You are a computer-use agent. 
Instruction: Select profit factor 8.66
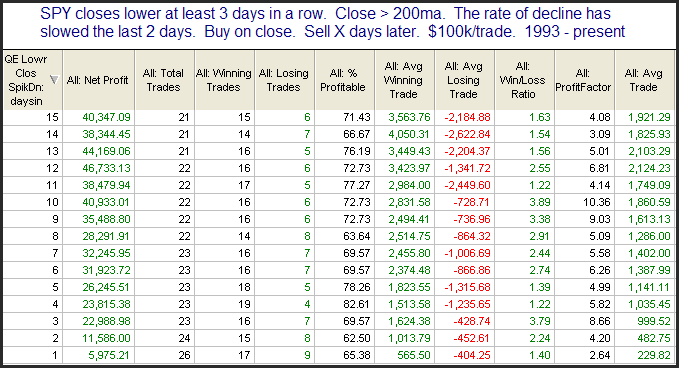[600, 321]
